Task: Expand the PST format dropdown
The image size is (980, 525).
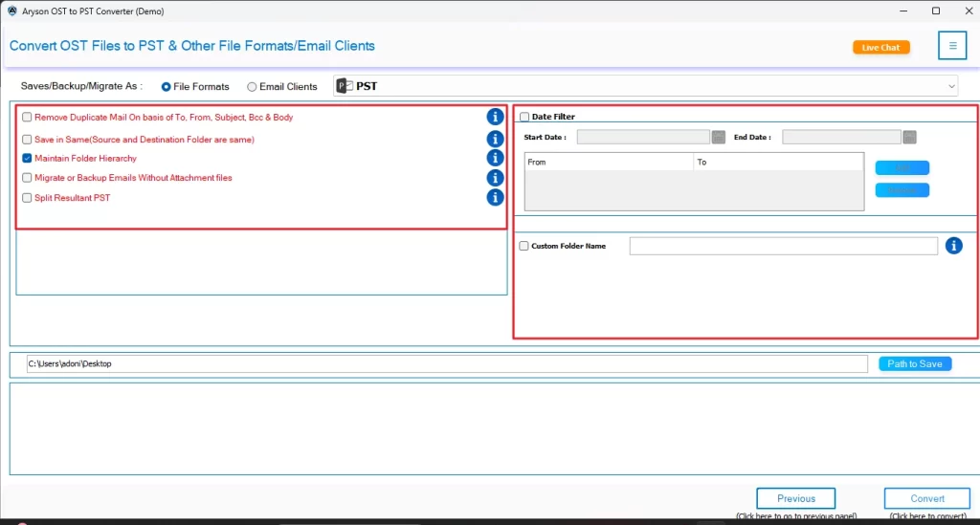Action: click(x=951, y=86)
